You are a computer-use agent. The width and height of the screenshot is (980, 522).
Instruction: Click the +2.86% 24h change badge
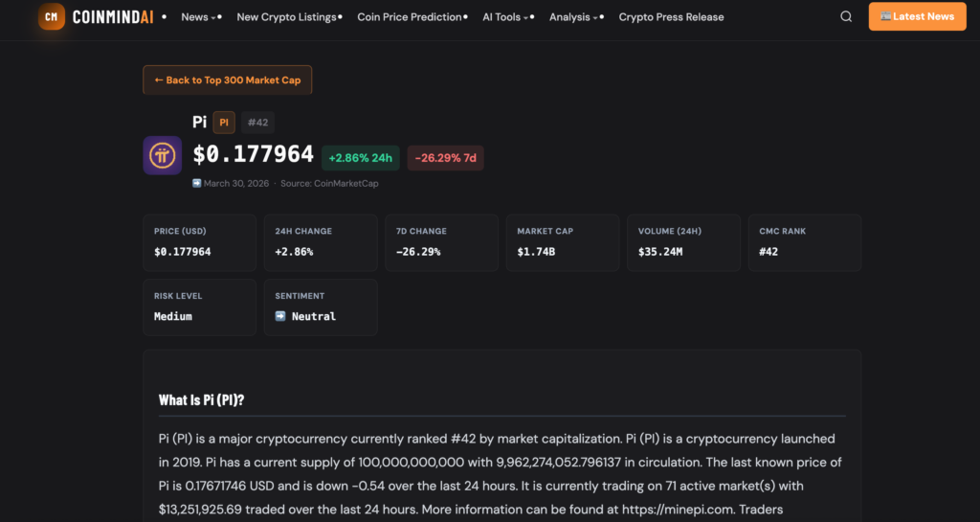[x=361, y=158]
